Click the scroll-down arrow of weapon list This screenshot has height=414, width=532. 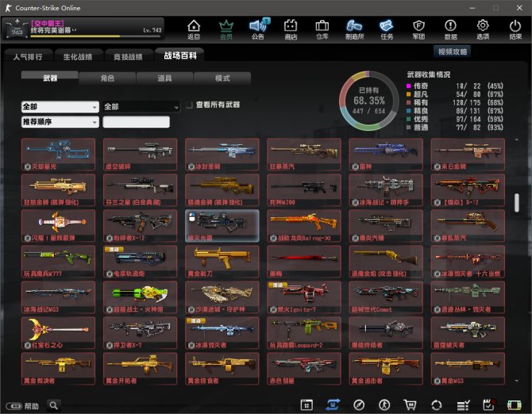516,381
